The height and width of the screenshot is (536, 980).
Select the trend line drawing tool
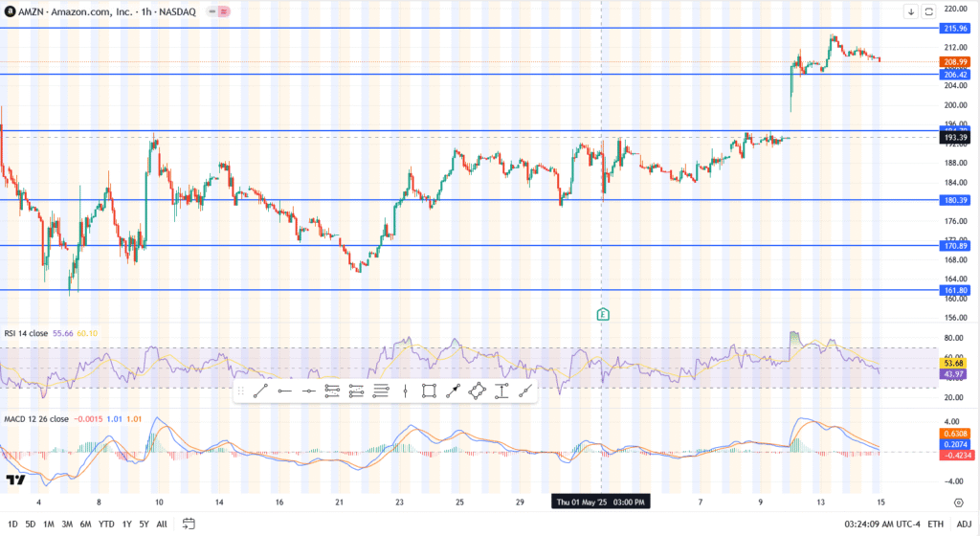pos(259,391)
